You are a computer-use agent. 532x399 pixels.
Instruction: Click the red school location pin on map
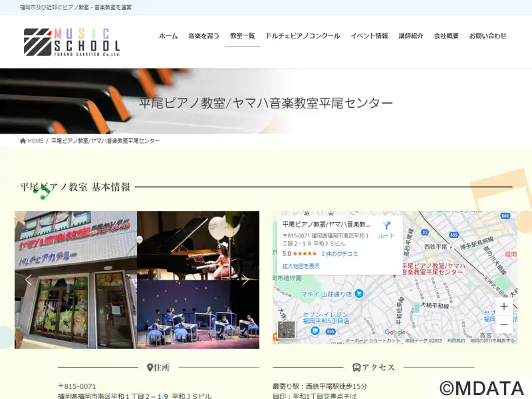click(394, 276)
